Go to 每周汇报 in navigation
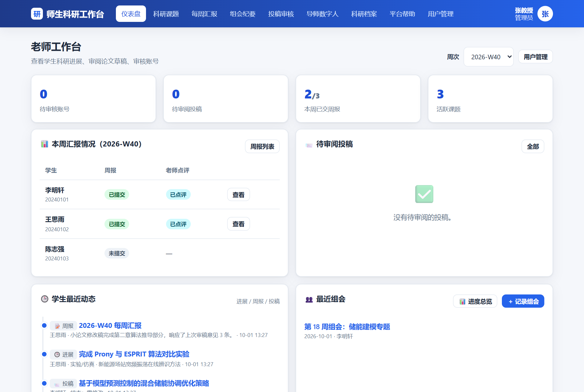This screenshot has width=584, height=392. [x=204, y=14]
